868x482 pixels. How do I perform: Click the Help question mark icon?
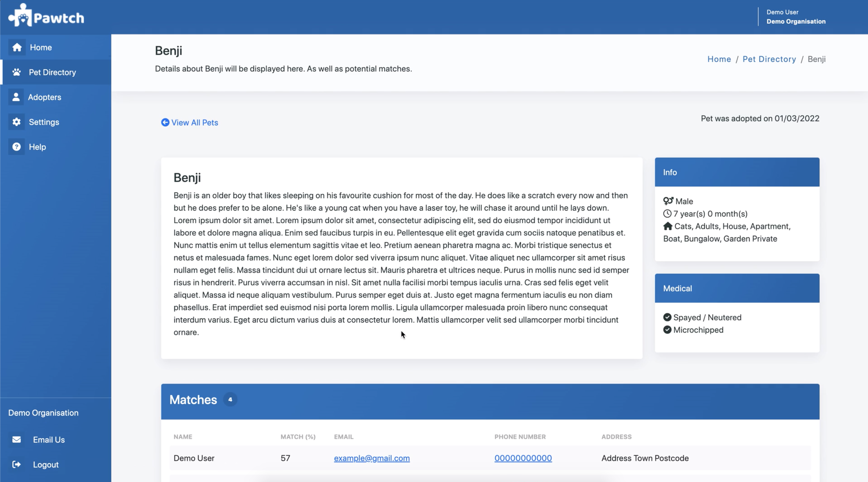(x=17, y=147)
